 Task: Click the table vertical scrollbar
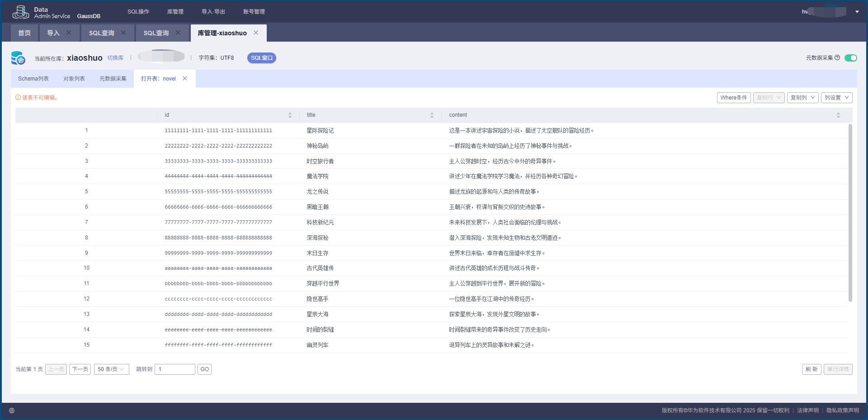(850, 213)
